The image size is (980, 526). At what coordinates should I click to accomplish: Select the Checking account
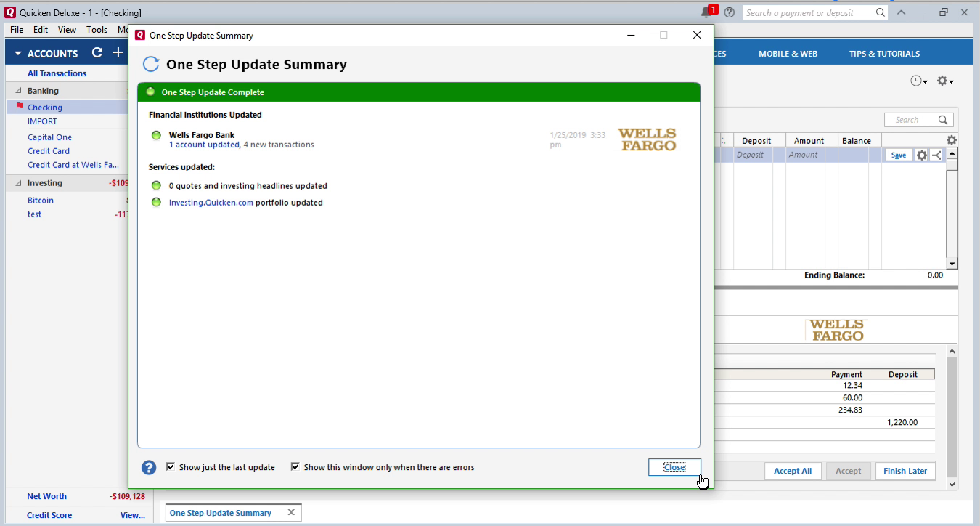pyautogui.click(x=45, y=108)
